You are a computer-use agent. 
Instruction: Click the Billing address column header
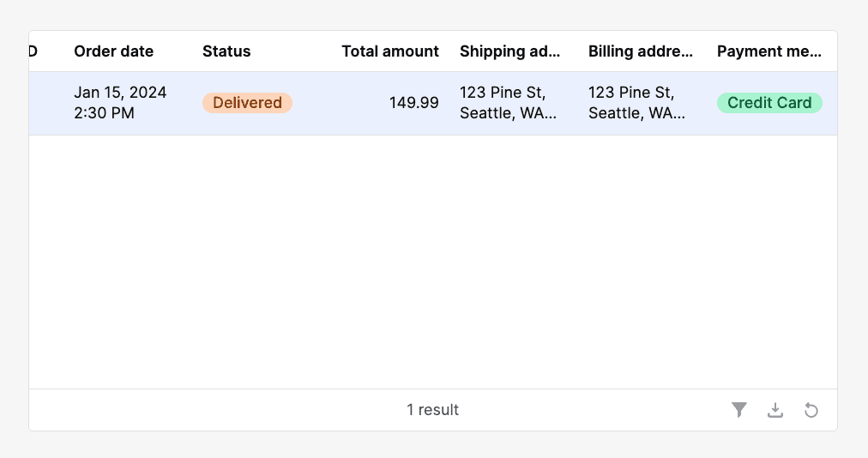pyautogui.click(x=640, y=51)
